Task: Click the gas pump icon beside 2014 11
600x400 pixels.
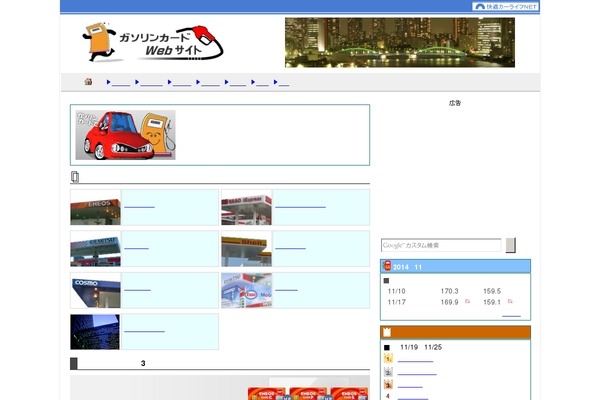Action: [x=387, y=266]
